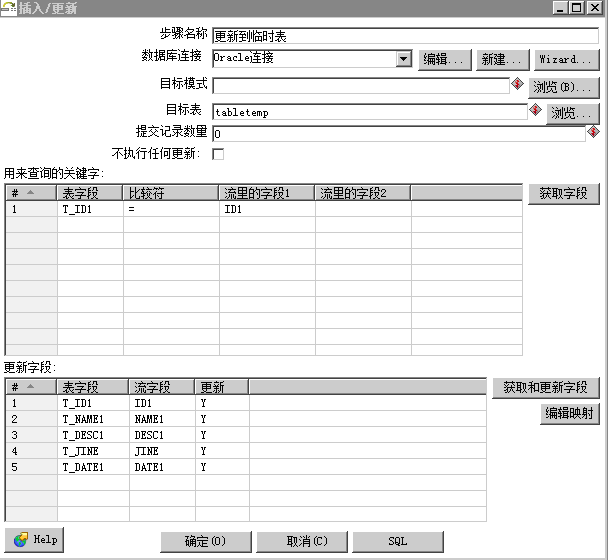Open the Wizard... button
608x560 pixels.
(566, 60)
